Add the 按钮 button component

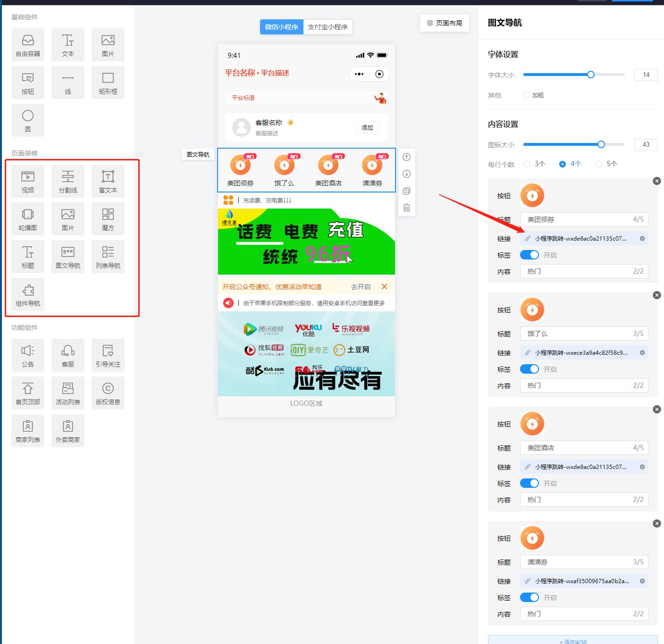tap(28, 83)
